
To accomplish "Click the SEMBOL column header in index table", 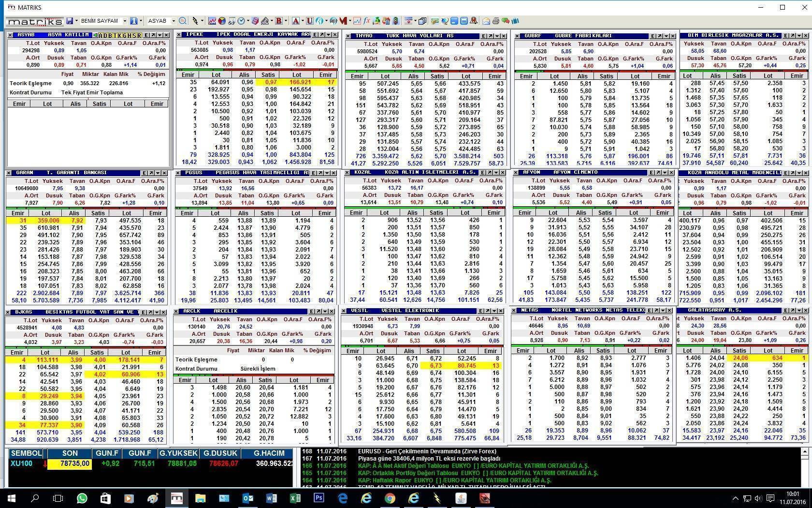I will tap(26, 453).
